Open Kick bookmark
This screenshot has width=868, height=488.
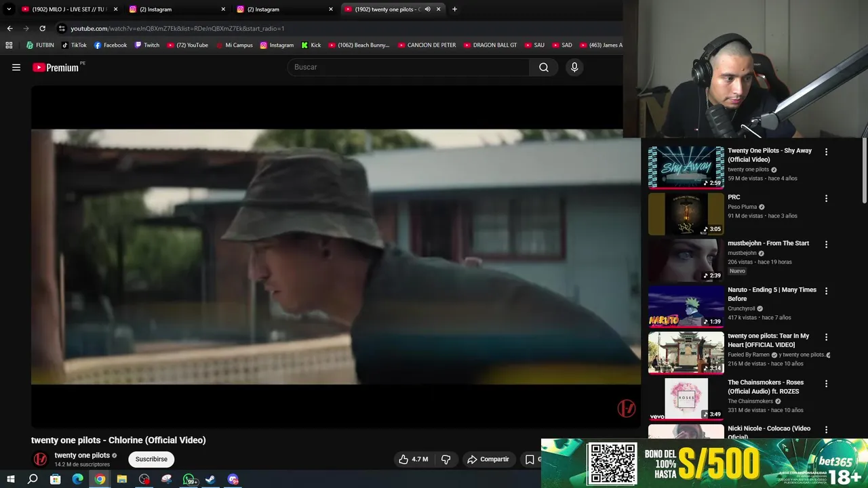(x=311, y=45)
